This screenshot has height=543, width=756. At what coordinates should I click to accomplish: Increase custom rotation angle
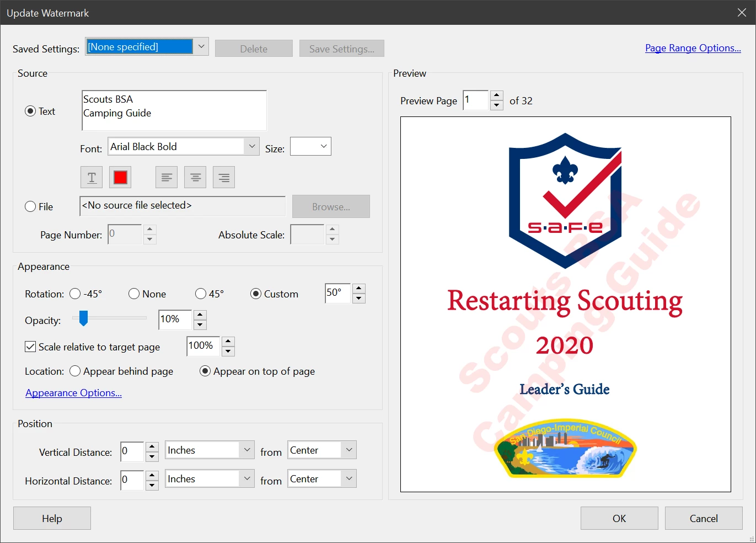(359, 288)
